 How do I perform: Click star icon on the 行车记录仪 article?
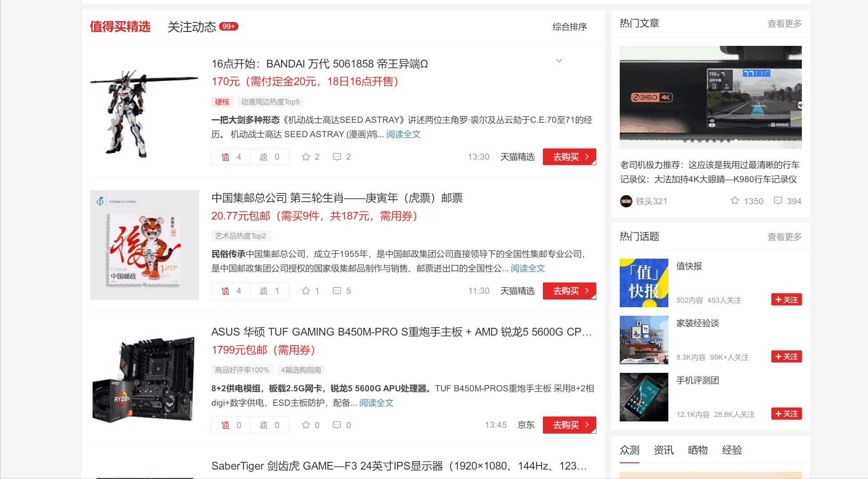pyautogui.click(x=735, y=201)
